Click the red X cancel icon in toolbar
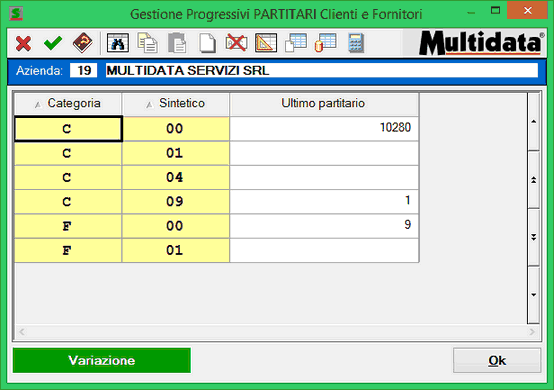Viewport: 554px width, 390px height. 23,43
